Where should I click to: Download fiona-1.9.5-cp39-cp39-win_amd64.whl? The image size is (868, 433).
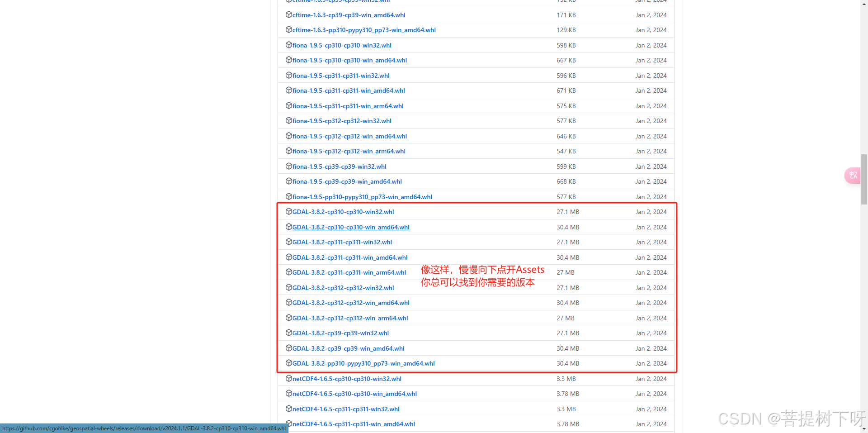pyautogui.click(x=346, y=181)
